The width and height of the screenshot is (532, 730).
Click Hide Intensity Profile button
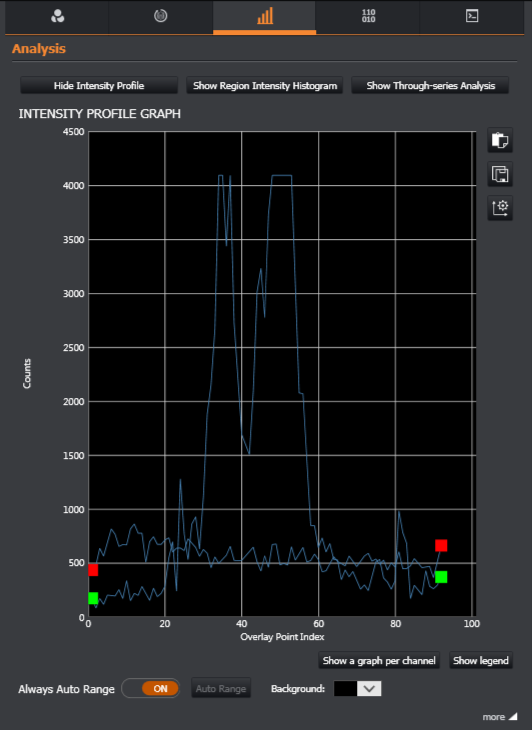tap(99, 86)
